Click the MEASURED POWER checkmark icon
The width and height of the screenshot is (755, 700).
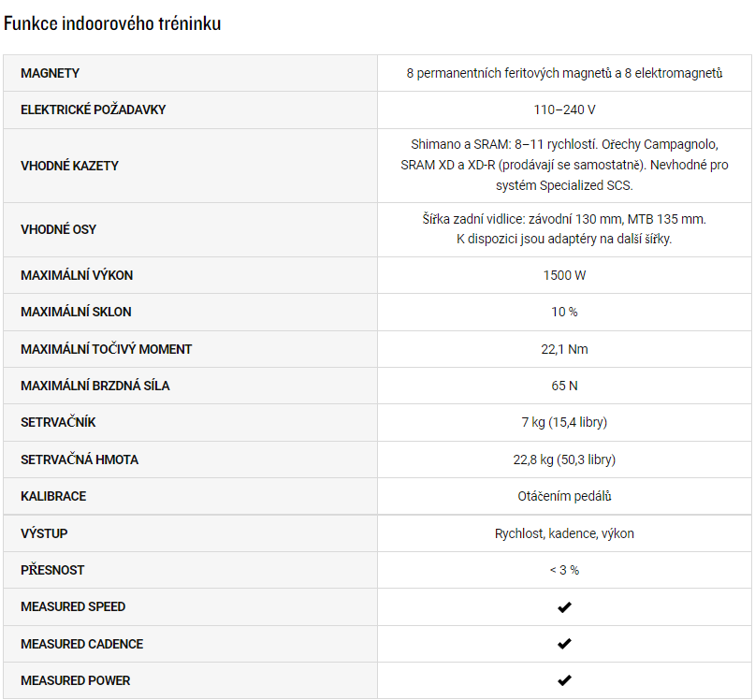[564, 680]
